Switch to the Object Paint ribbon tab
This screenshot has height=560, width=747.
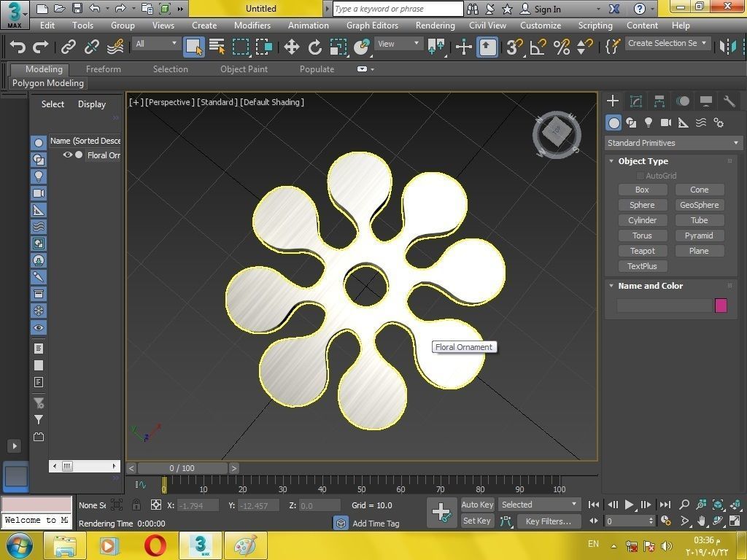point(244,69)
